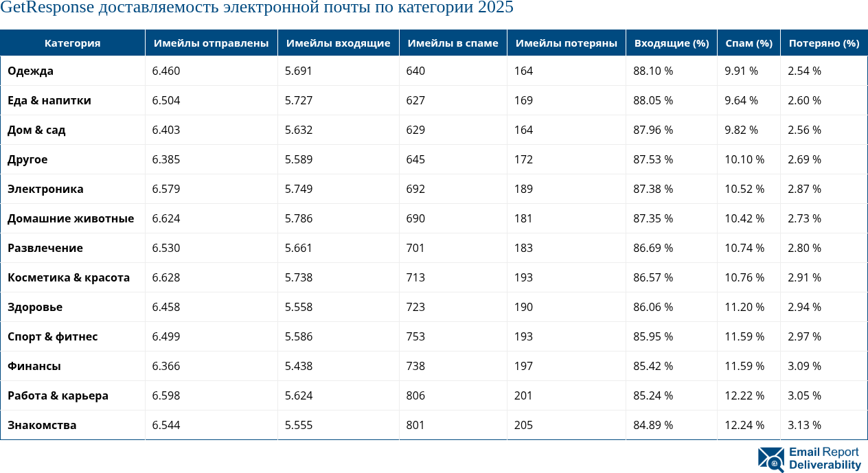Select the Знакомства category row
868x473 pixels.
coord(41,425)
